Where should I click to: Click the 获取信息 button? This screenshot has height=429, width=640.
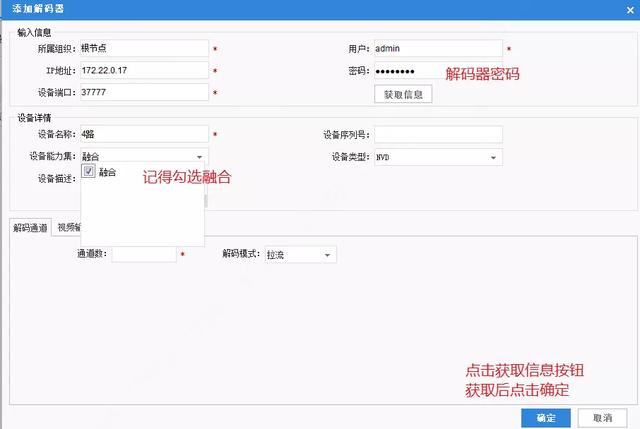tap(403, 94)
